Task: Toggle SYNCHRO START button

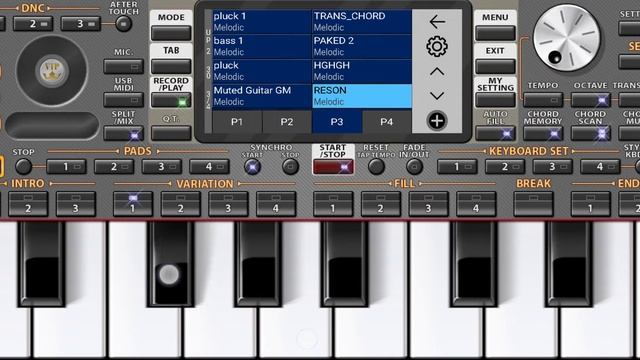Action: pyautogui.click(x=252, y=167)
